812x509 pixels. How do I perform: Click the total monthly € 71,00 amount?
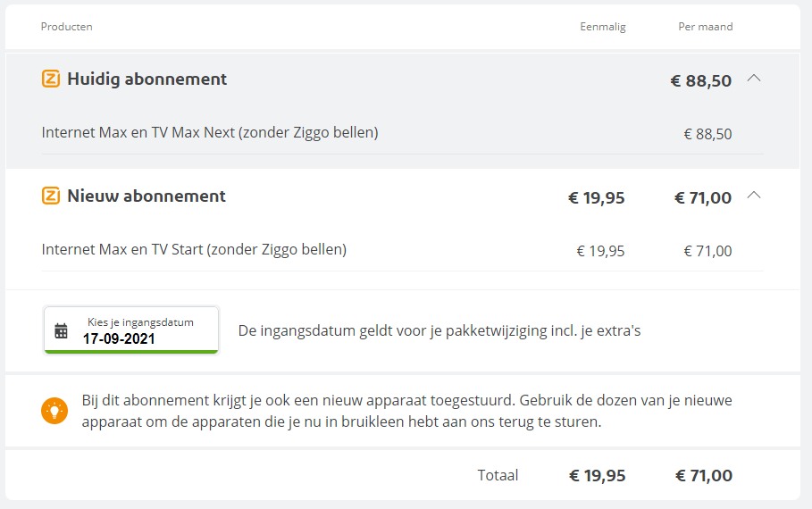[x=704, y=475]
